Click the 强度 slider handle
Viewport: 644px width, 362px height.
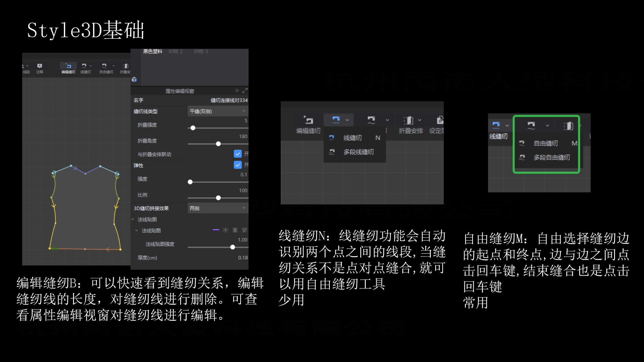[190, 182]
